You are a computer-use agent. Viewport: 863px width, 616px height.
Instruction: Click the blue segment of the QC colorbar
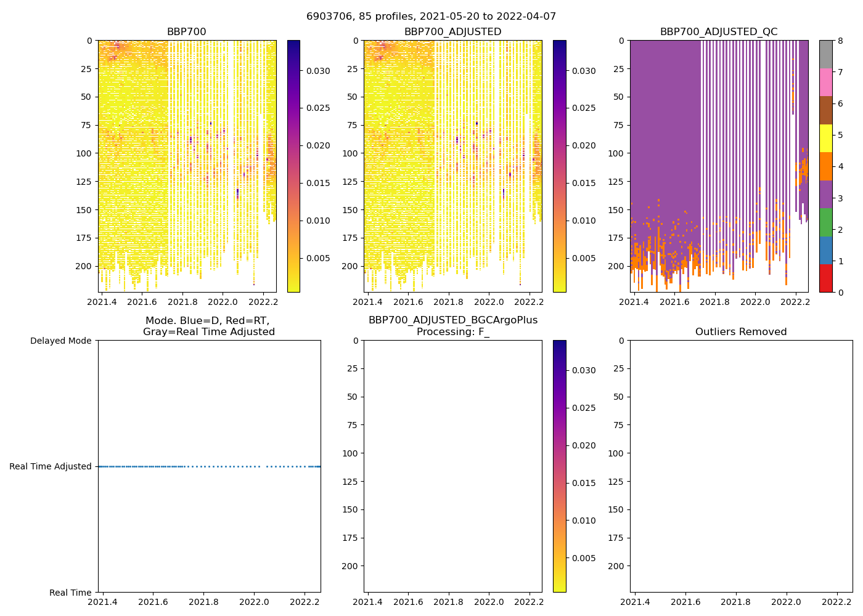tap(825, 250)
